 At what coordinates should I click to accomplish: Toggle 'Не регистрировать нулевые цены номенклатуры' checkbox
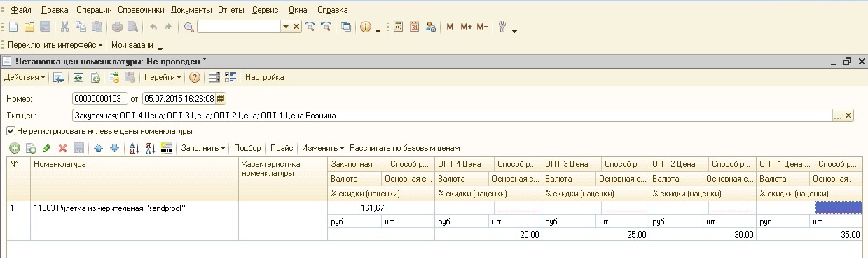[11, 131]
